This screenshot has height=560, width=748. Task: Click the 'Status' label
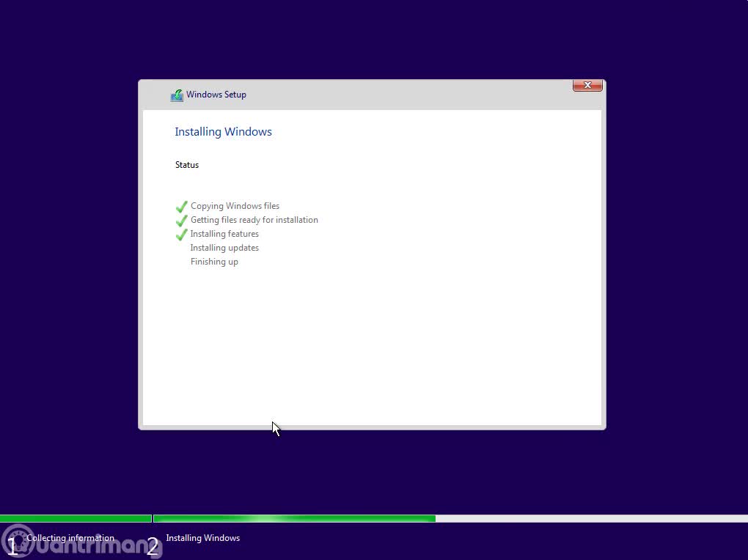coord(187,165)
